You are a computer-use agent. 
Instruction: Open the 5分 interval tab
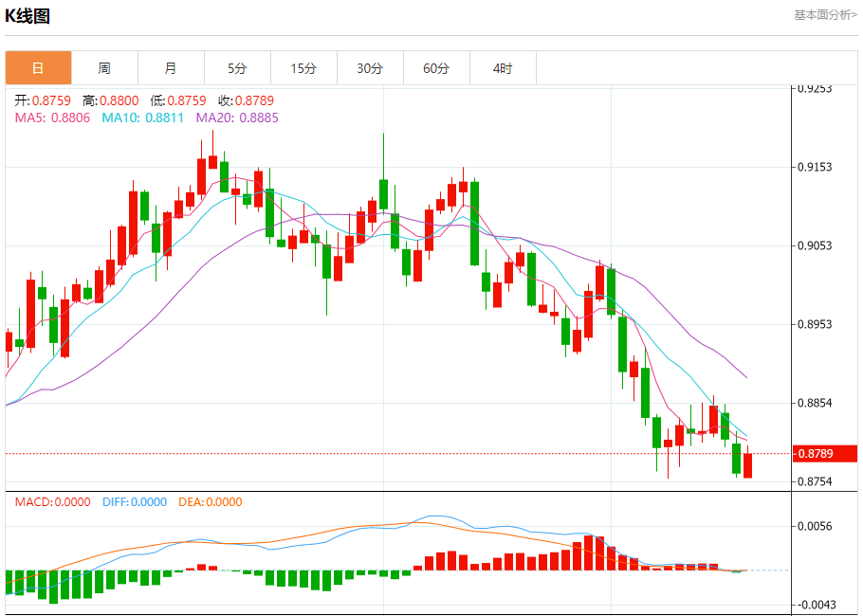237,68
